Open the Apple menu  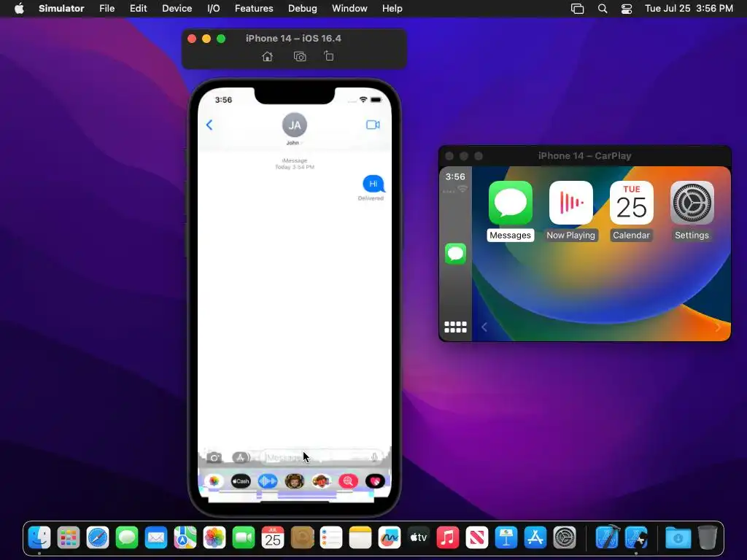[19, 9]
